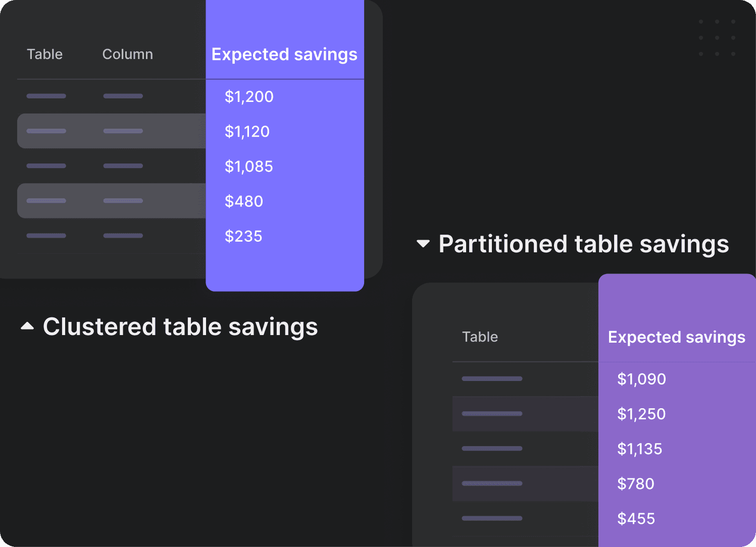Expand the Clustered table savings section
Screen dimensions: 756x547
27,326
